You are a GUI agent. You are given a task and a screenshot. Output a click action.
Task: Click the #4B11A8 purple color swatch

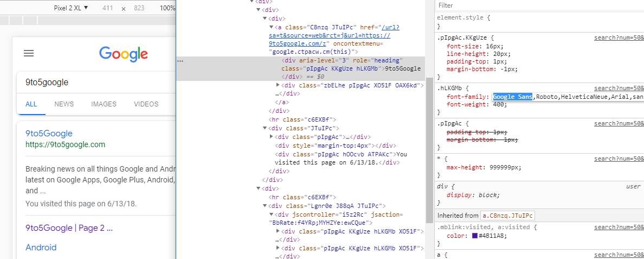(x=474, y=236)
